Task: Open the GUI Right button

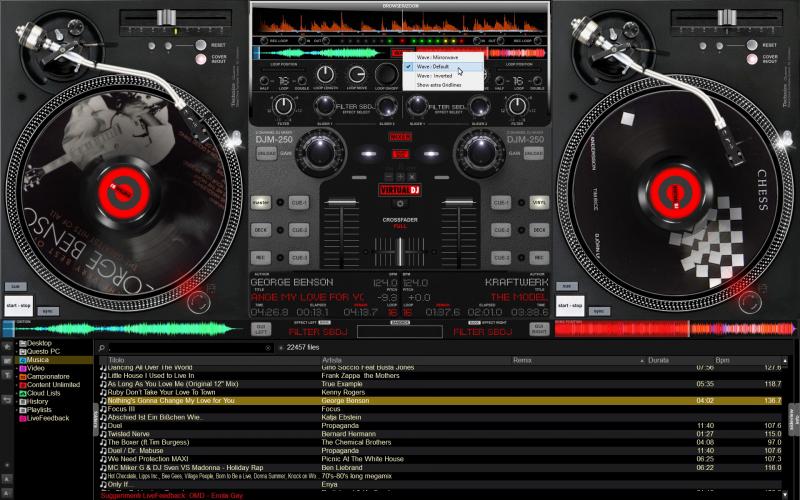Action: pyautogui.click(x=539, y=329)
